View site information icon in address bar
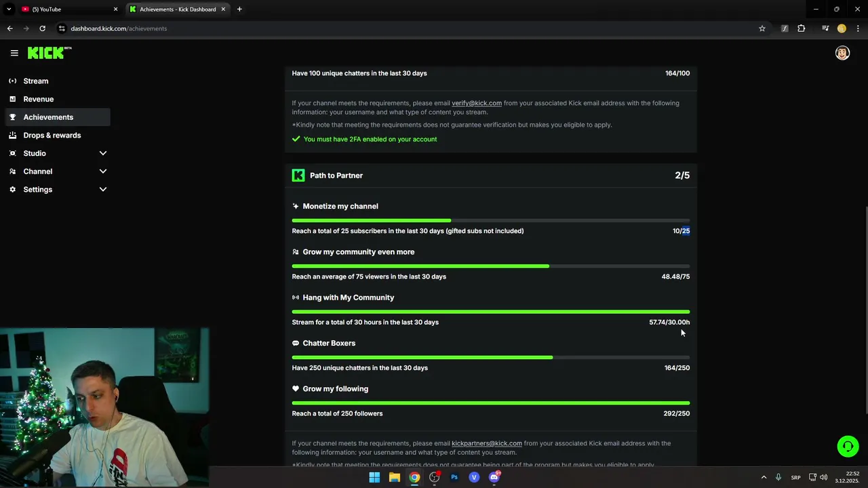 tap(62, 28)
